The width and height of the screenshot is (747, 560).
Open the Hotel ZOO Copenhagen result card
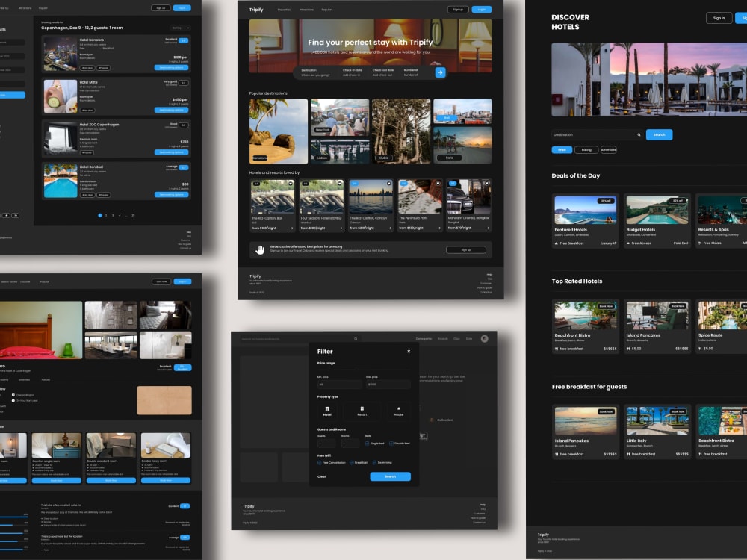tap(117, 139)
